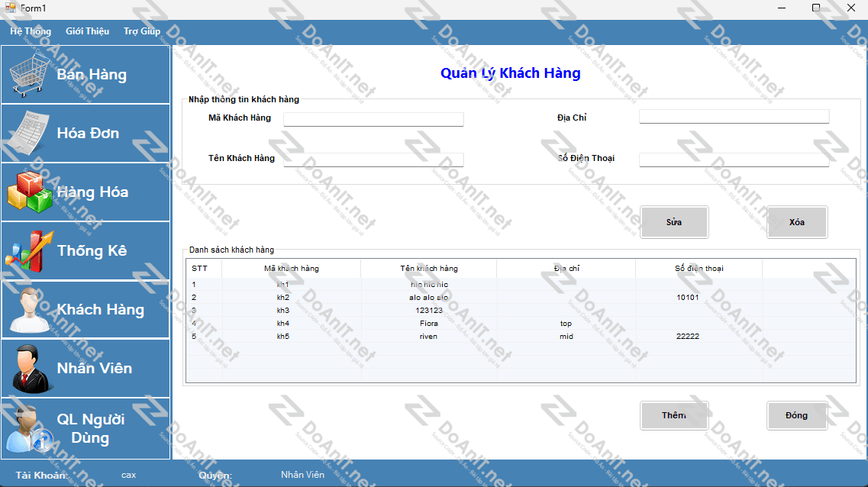Click the 'Danh sách khách hàng' group label
Image resolution: width=868 pixels, height=487 pixels.
click(x=231, y=250)
